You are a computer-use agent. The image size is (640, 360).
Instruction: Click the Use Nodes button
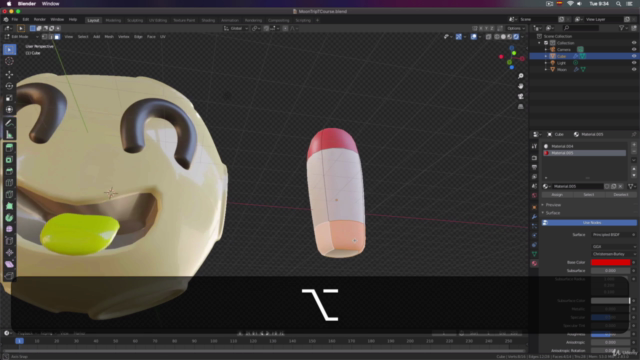[x=589, y=223]
